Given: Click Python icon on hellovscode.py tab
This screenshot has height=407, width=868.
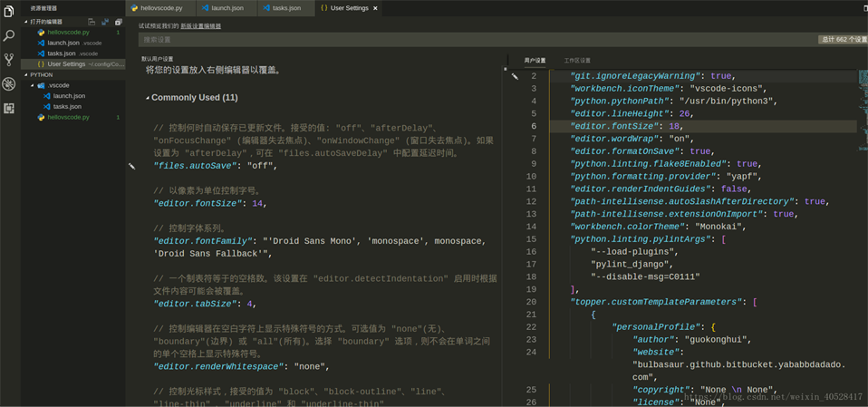Looking at the screenshot, I should tap(133, 8).
